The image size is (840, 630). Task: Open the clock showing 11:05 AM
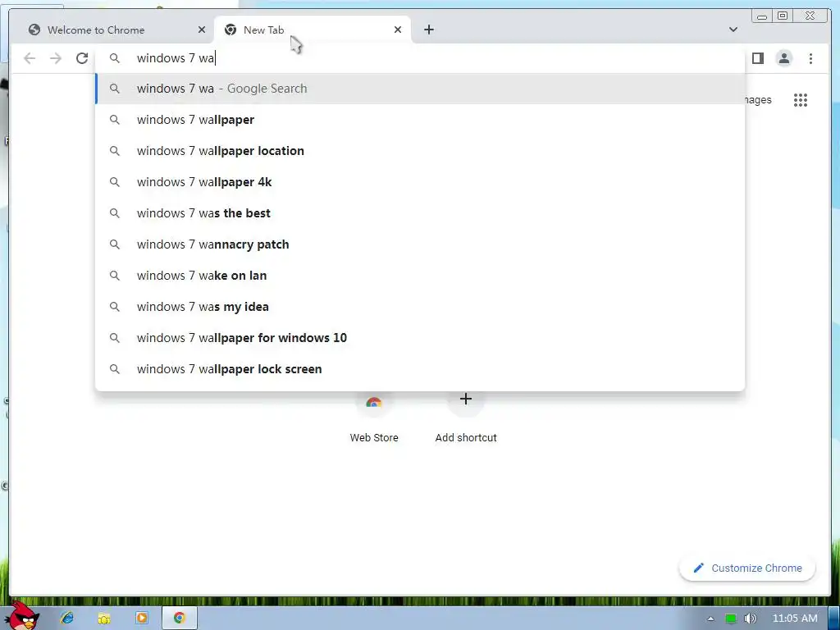795,619
